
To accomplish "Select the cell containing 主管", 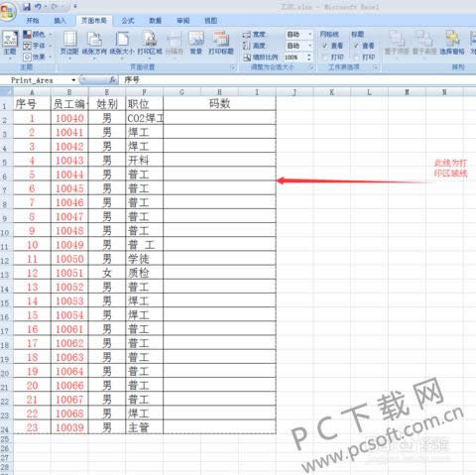I will (x=145, y=427).
